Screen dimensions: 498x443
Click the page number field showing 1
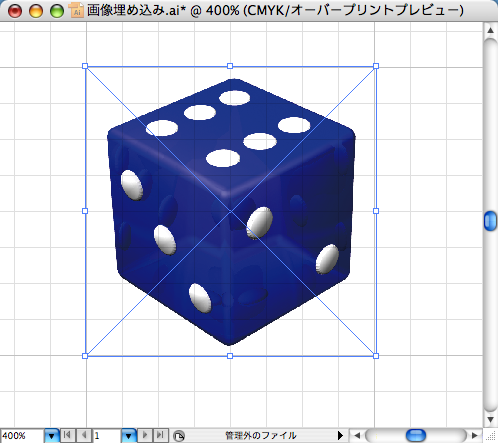[x=107, y=435]
